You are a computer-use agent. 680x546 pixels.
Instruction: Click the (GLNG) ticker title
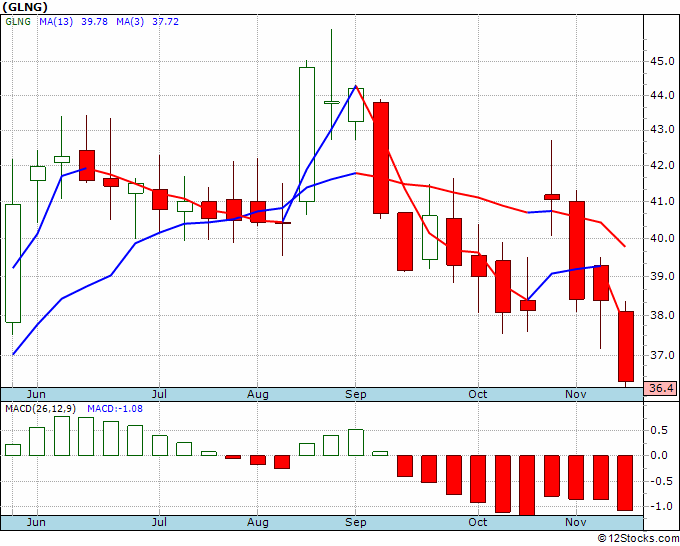(x=25, y=7)
